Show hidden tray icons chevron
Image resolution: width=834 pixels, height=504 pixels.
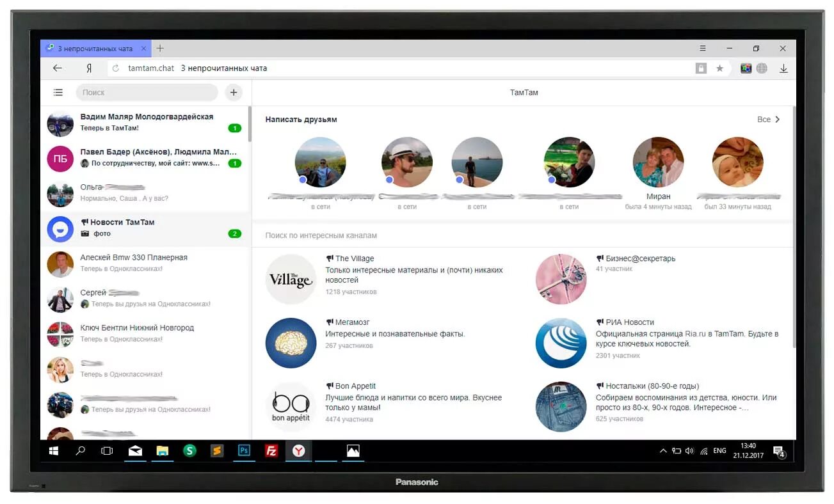pos(663,451)
